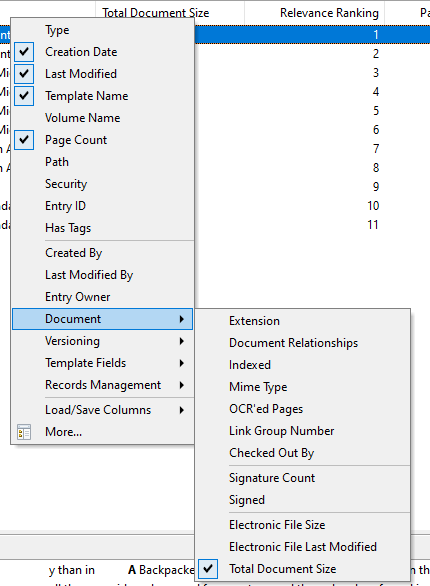
Task: Uncheck Total Document Size in submenu
Action: (x=208, y=569)
